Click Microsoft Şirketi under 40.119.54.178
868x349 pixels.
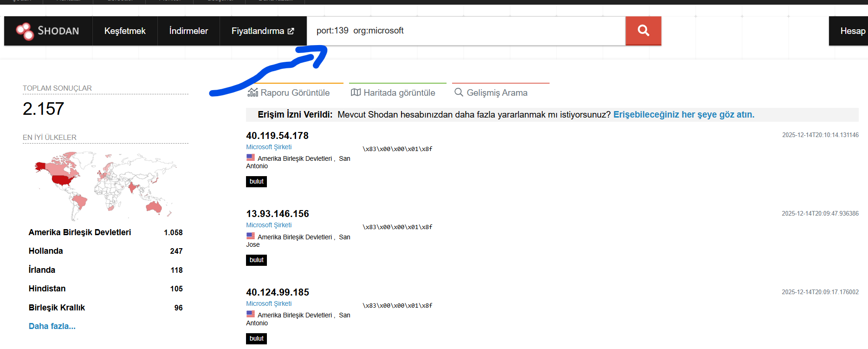(x=269, y=147)
